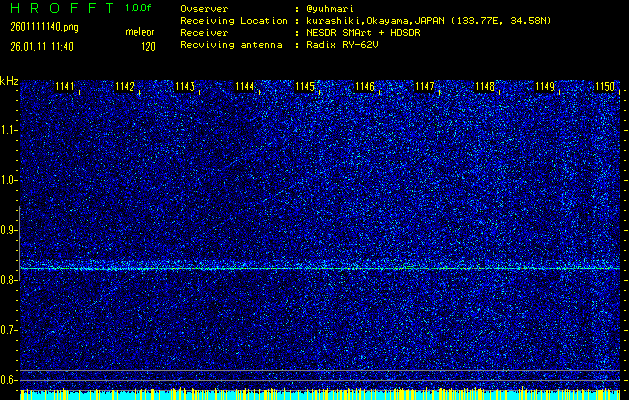Click the 1142 time marker
Image resolution: width=629 pixels, height=400 pixels.
click(x=125, y=87)
